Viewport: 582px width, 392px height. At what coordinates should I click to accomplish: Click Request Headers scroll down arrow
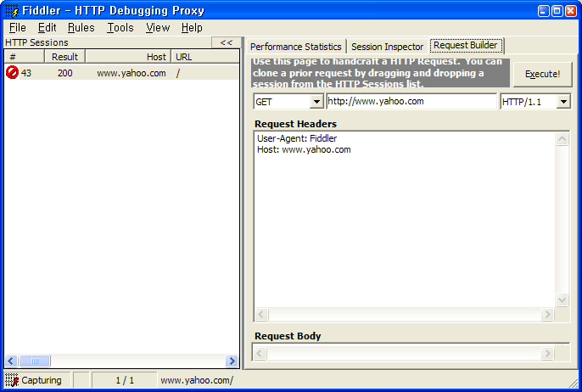(x=562, y=300)
